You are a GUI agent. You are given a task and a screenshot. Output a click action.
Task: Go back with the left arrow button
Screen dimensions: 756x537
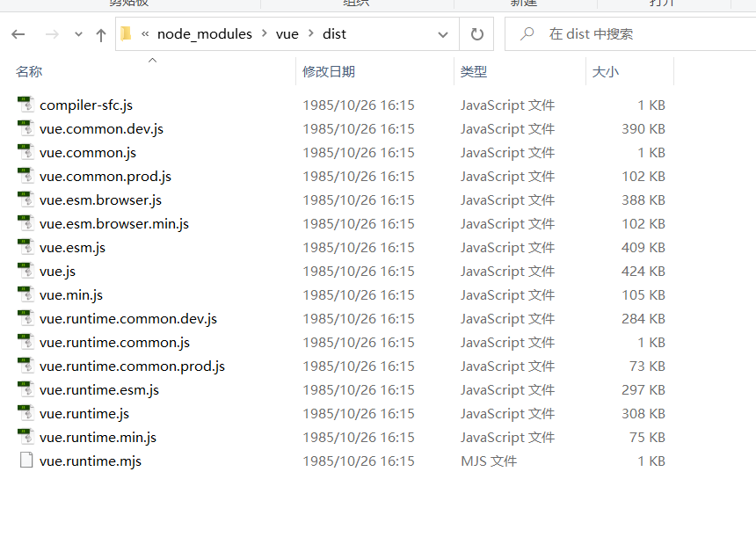pos(18,34)
